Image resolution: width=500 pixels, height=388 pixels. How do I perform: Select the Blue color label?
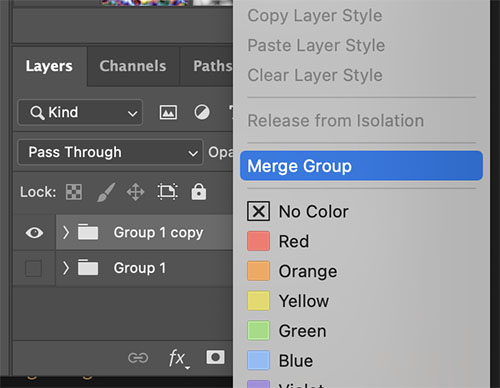tap(280, 360)
